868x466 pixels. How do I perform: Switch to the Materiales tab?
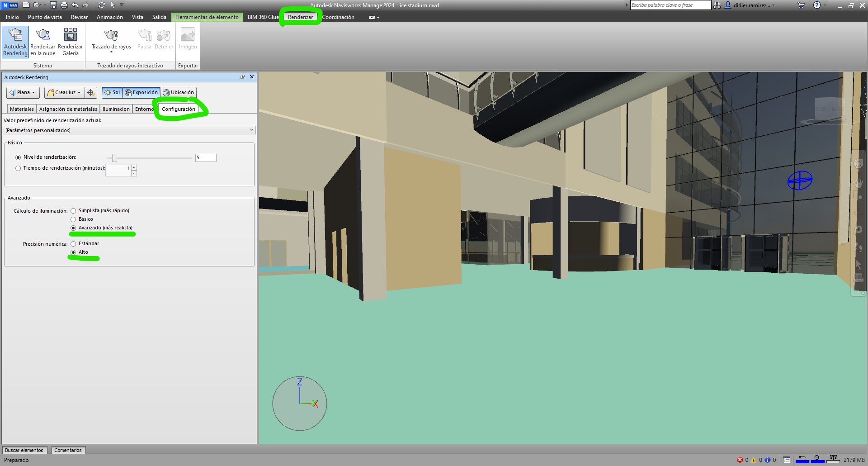(22, 109)
